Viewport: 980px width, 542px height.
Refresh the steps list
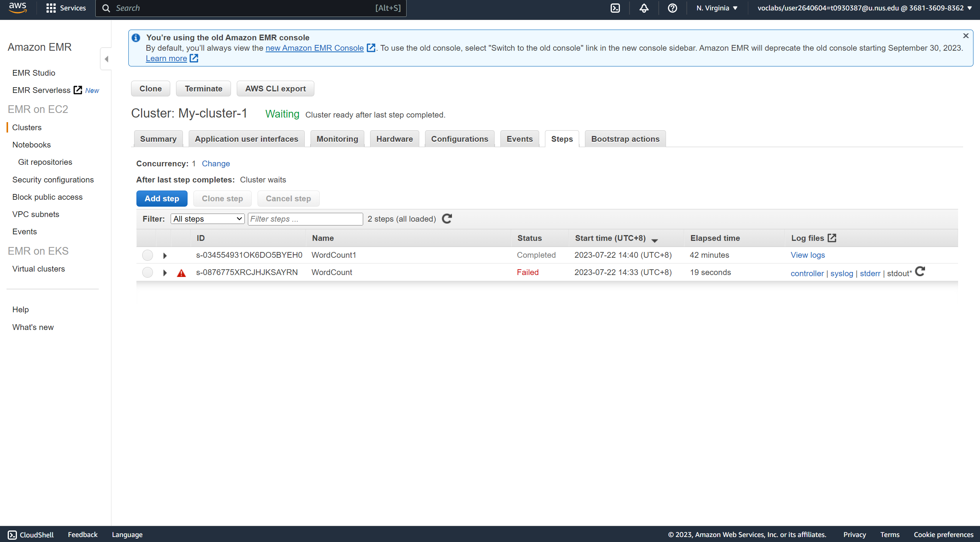[447, 219]
